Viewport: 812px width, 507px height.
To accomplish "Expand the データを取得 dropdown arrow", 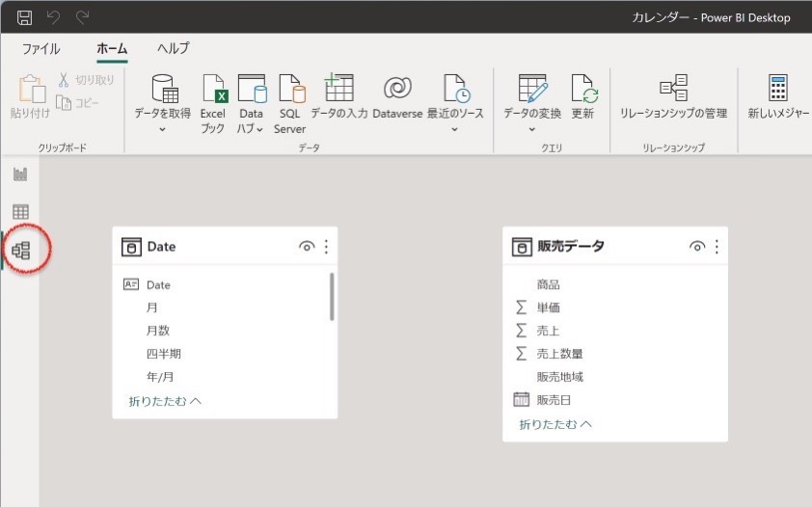I will 163,129.
